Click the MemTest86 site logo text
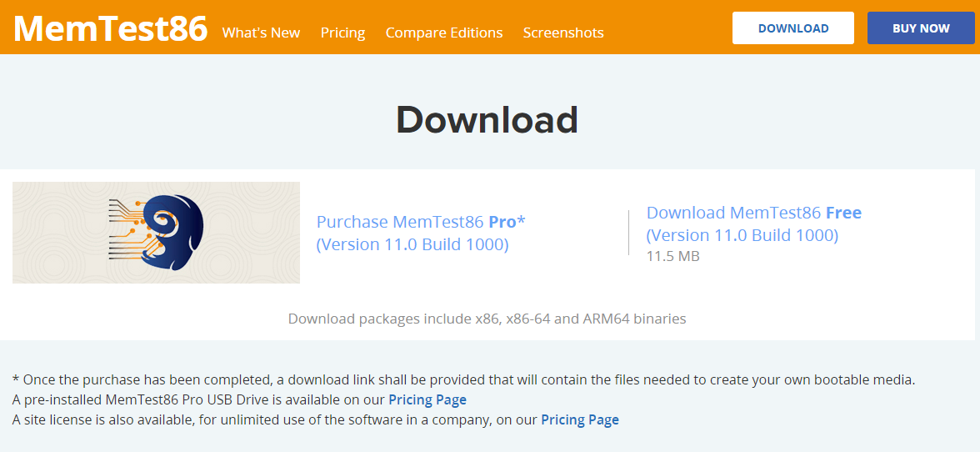 click(x=110, y=28)
